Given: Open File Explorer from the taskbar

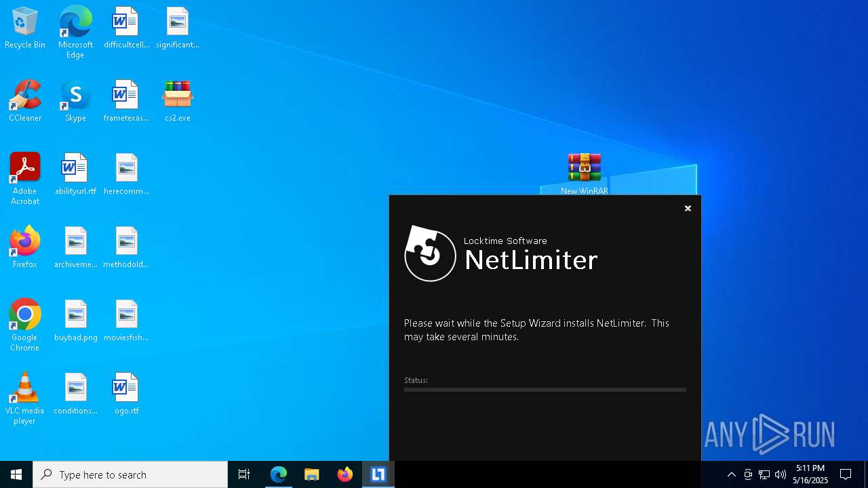Looking at the screenshot, I should tap(311, 474).
